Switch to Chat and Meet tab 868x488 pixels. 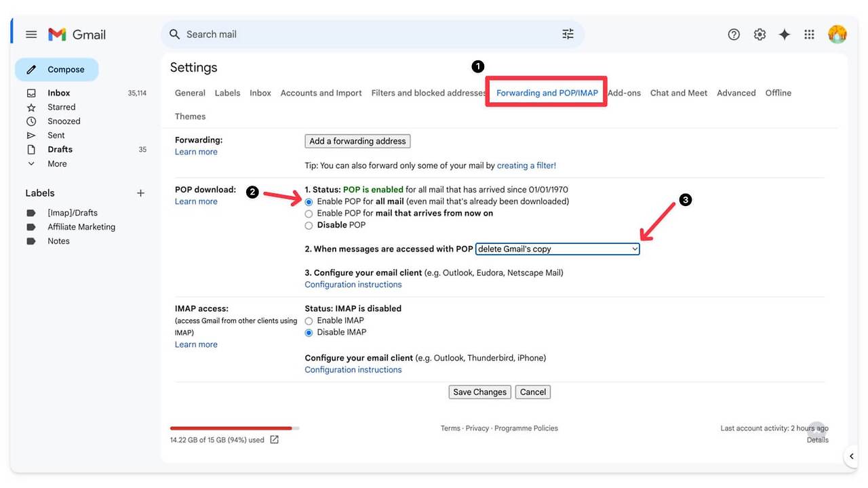(x=679, y=93)
